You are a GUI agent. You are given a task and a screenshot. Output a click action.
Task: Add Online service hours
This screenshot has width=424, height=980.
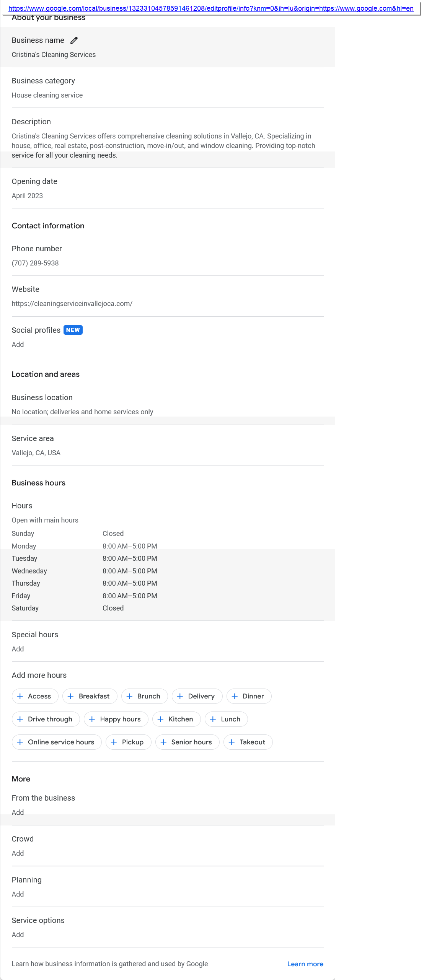pyautogui.click(x=57, y=742)
